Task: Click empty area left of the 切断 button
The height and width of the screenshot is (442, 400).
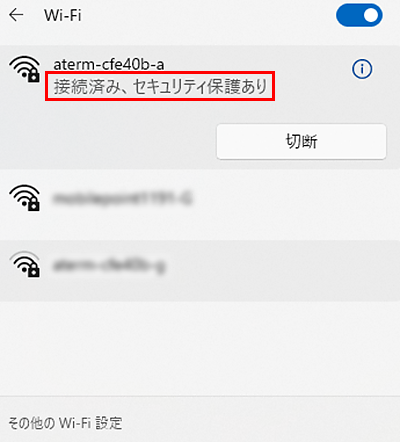Action: 110,141
